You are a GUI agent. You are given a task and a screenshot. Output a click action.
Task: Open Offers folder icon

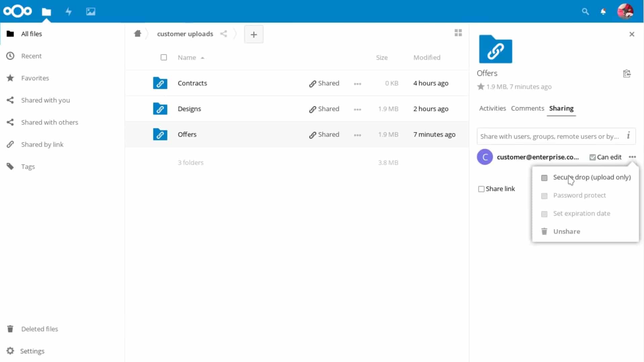(160, 134)
